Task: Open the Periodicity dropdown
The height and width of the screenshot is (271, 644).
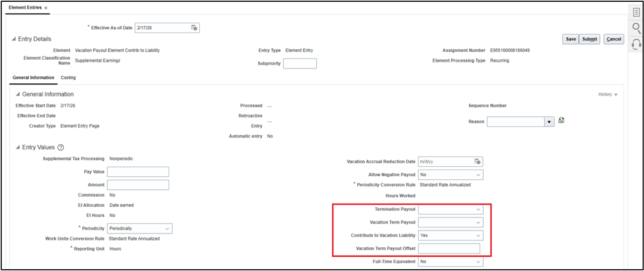Action: tap(167, 228)
